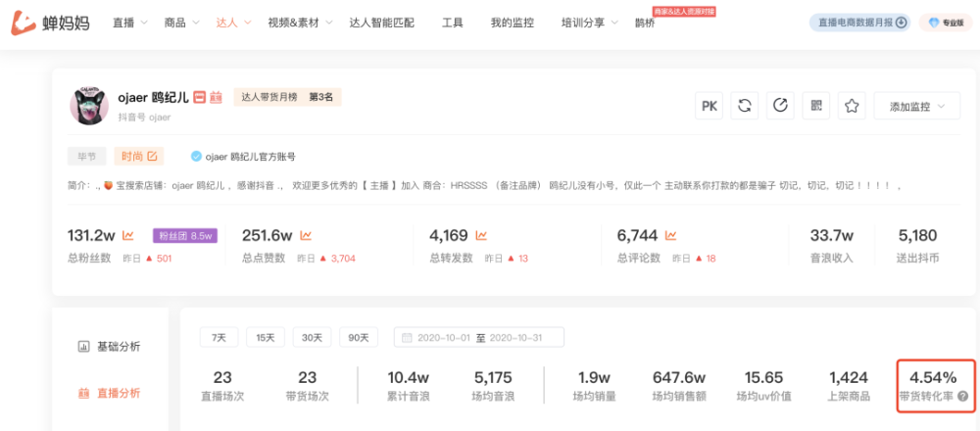Click the 1,424 上架商品 value
This screenshot has width=980, height=431.
point(848,377)
